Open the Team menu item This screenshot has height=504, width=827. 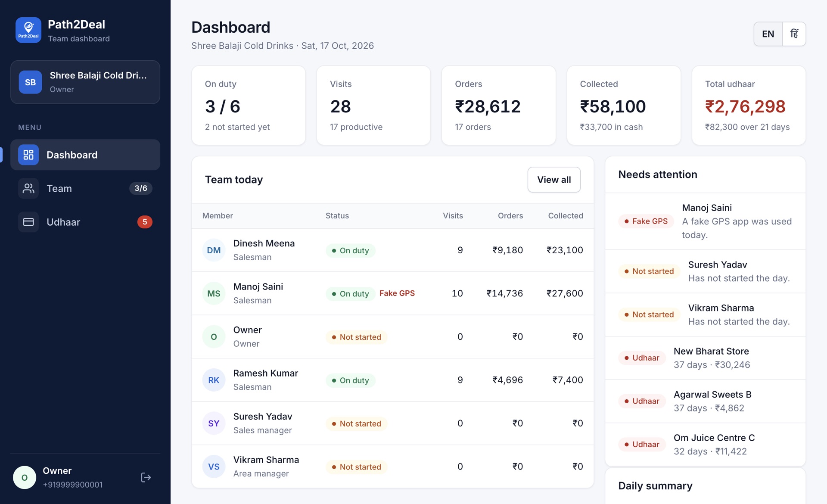coord(85,188)
